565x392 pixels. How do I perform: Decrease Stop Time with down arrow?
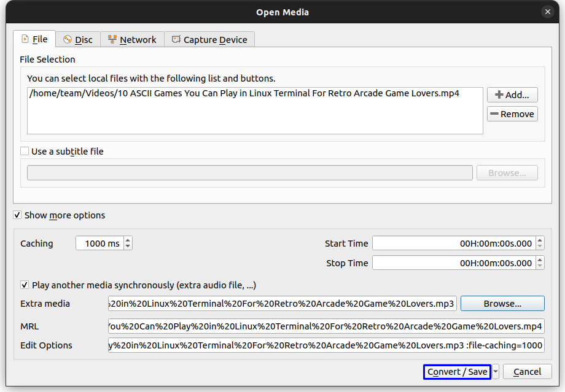click(539, 266)
